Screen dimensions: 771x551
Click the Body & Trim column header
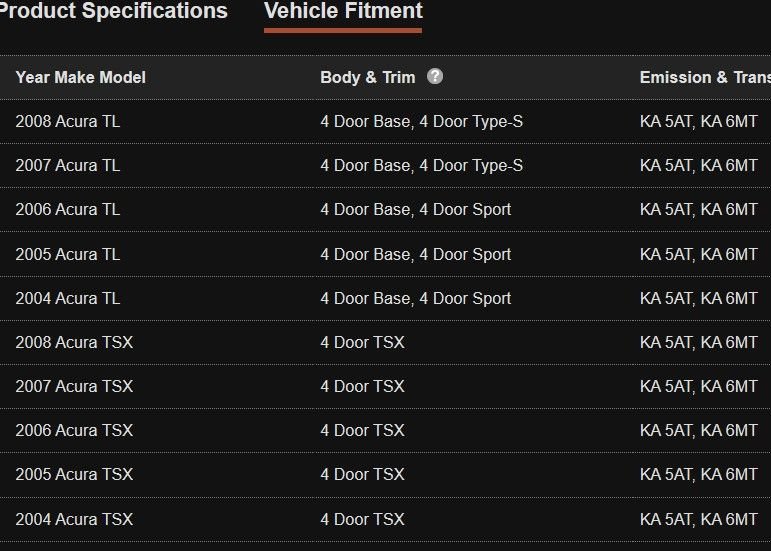pyautogui.click(x=367, y=77)
